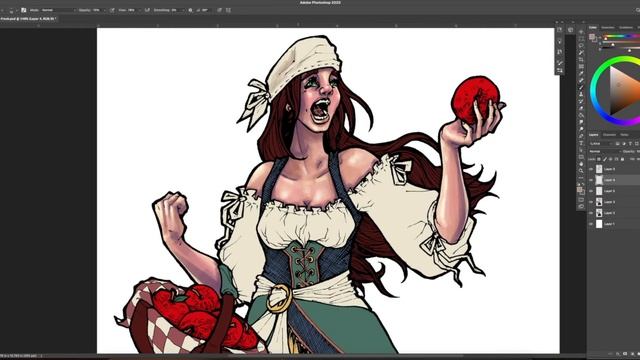Image resolution: width=640 pixels, height=360 pixels.
Task: Select the Gradient tool
Action: point(581,115)
